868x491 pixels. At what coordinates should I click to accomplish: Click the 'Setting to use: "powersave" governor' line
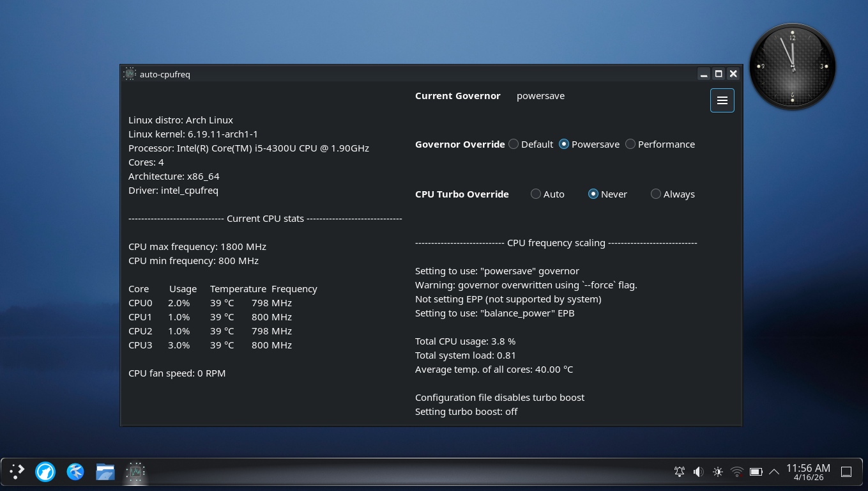[497, 271]
